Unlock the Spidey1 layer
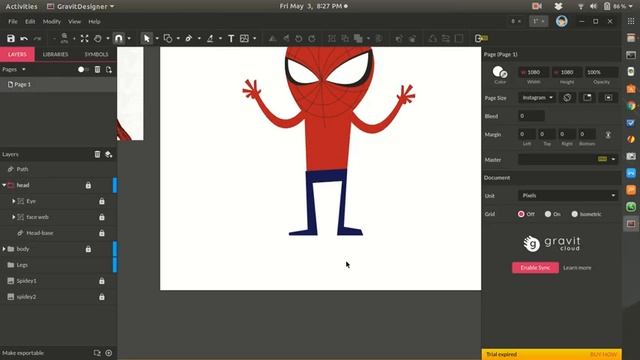Viewport: 640px width, 360px height. coord(102,281)
